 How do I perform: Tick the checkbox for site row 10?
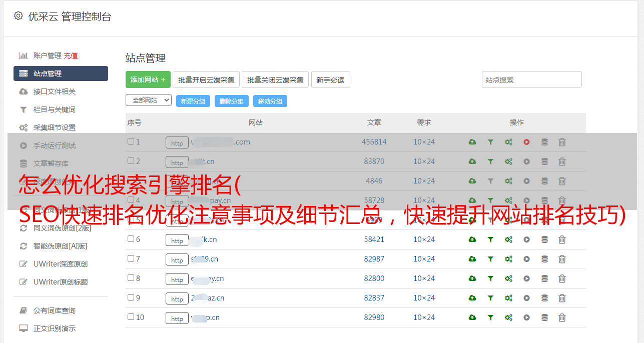click(x=131, y=317)
